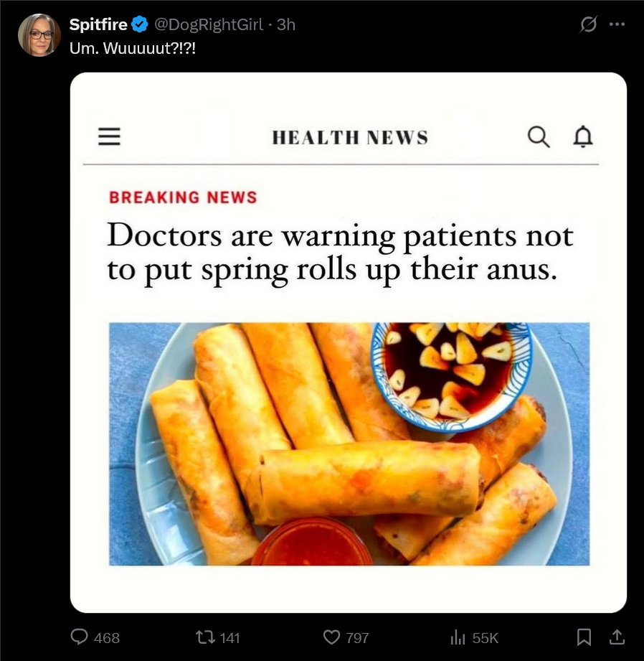Open the spring rolls headline text

pos(340,252)
